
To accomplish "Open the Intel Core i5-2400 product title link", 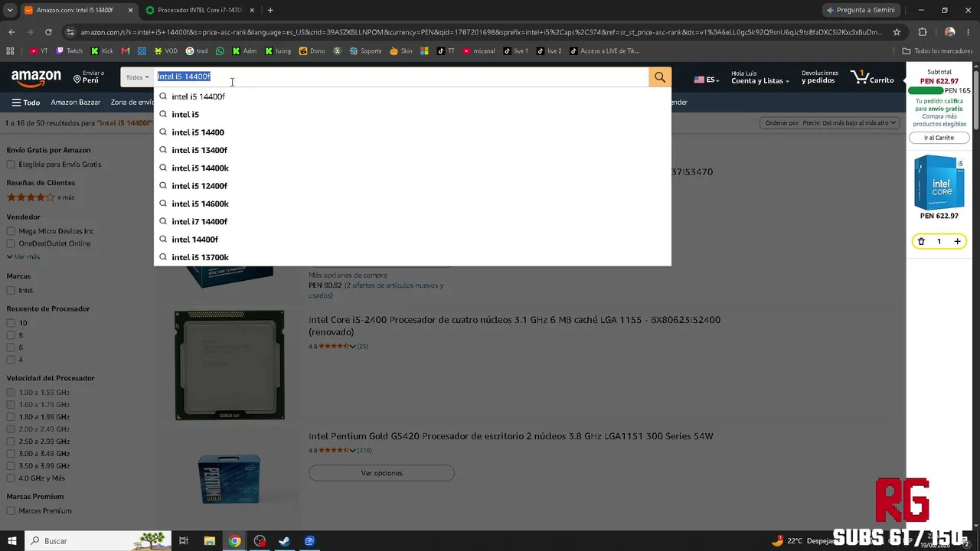I will point(514,325).
